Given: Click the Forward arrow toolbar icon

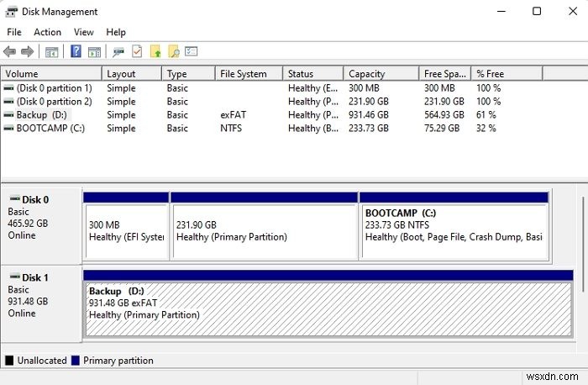Looking at the screenshot, I should pyautogui.click(x=28, y=52).
